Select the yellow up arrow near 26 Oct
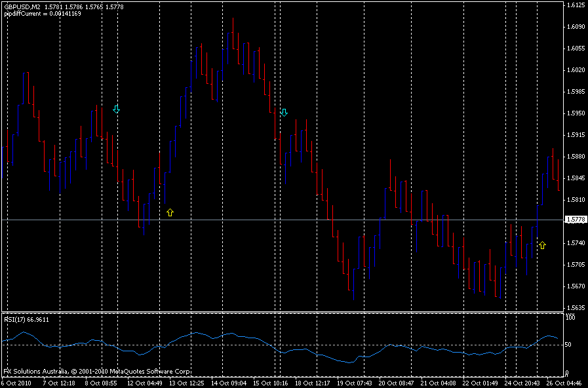Viewport: 588px width, 388px height. pos(542,245)
